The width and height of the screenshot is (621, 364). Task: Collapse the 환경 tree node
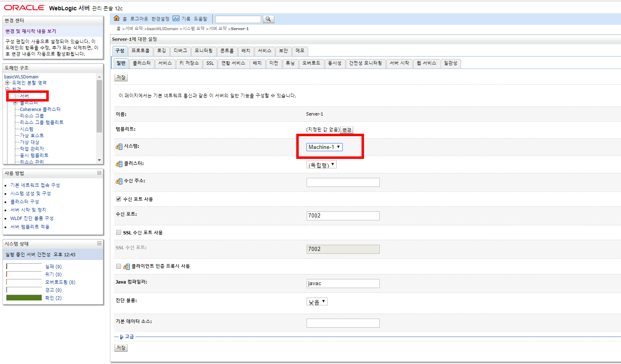[7, 89]
